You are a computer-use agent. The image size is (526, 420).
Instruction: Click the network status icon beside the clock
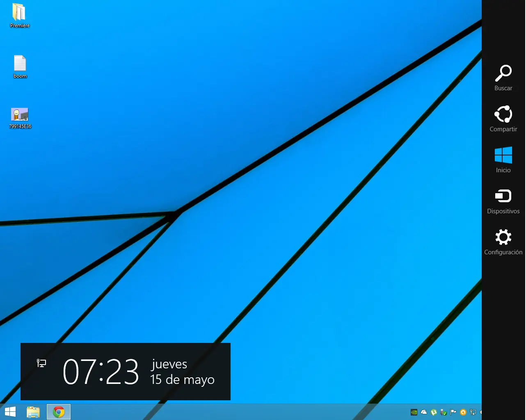pos(41,363)
